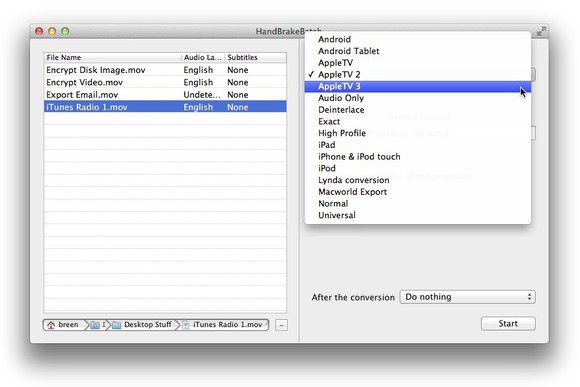580x387 pixels.
Task: Select Export Email.mov file
Action: (165, 95)
